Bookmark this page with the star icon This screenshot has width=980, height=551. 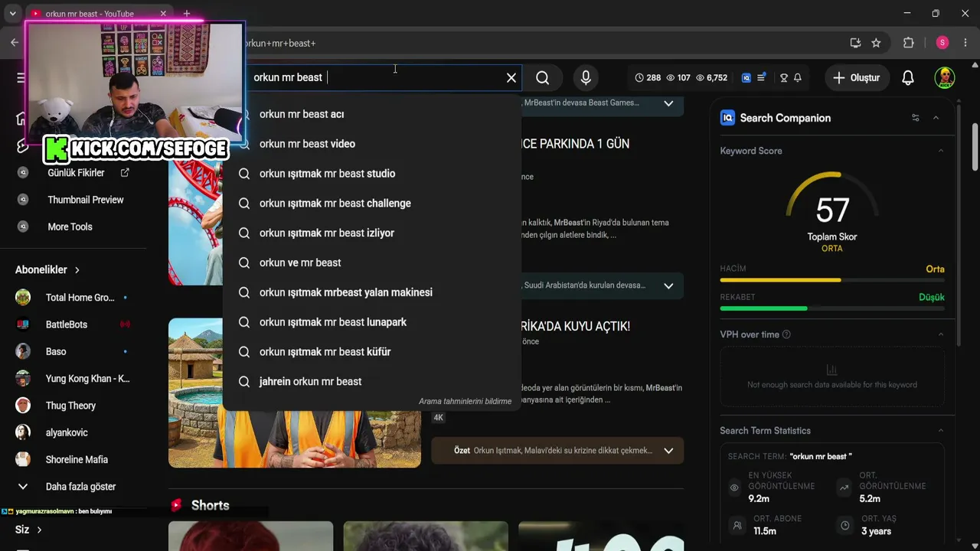pos(876,43)
